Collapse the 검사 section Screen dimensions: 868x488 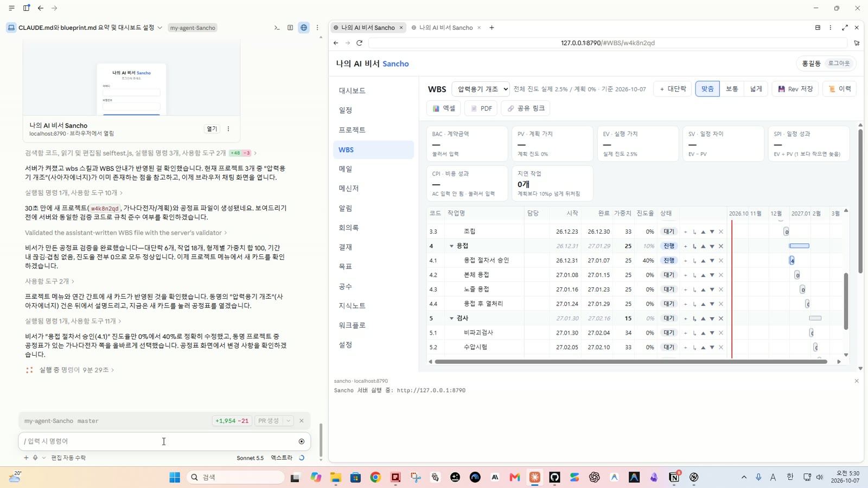point(451,318)
